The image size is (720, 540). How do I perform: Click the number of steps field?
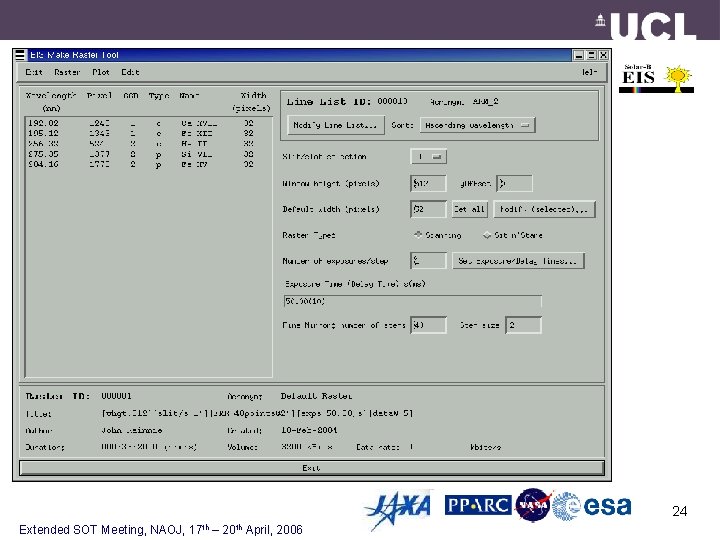coord(428,325)
